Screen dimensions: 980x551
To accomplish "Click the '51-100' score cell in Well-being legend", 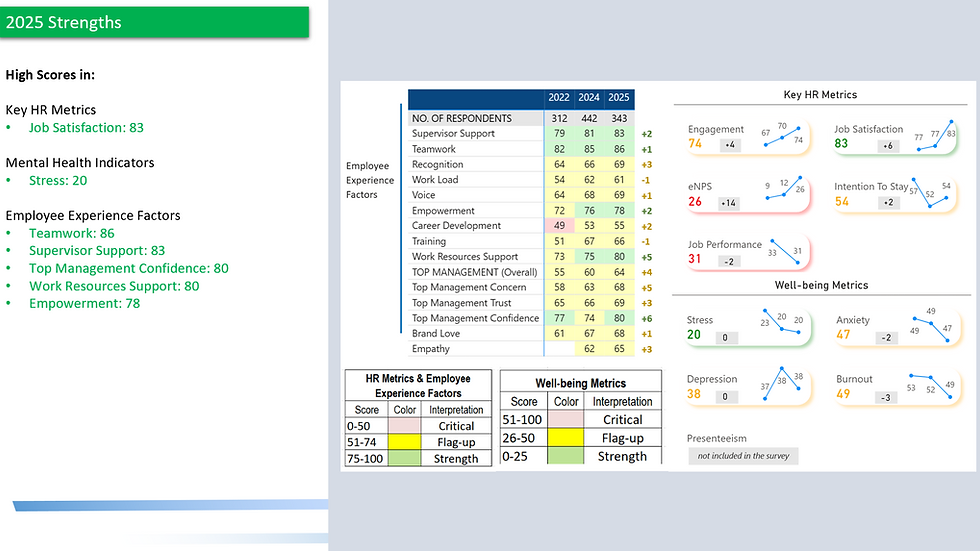I will 524,420.
